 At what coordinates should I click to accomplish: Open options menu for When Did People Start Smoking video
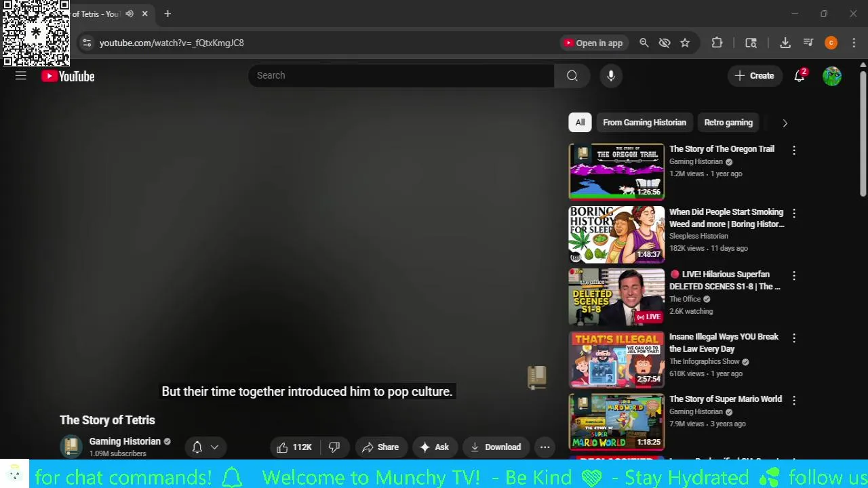pos(794,213)
